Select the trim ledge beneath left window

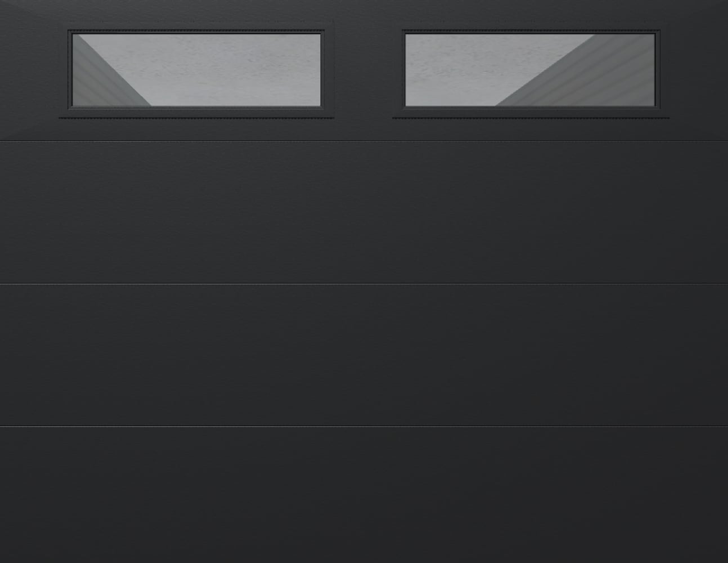197,117
